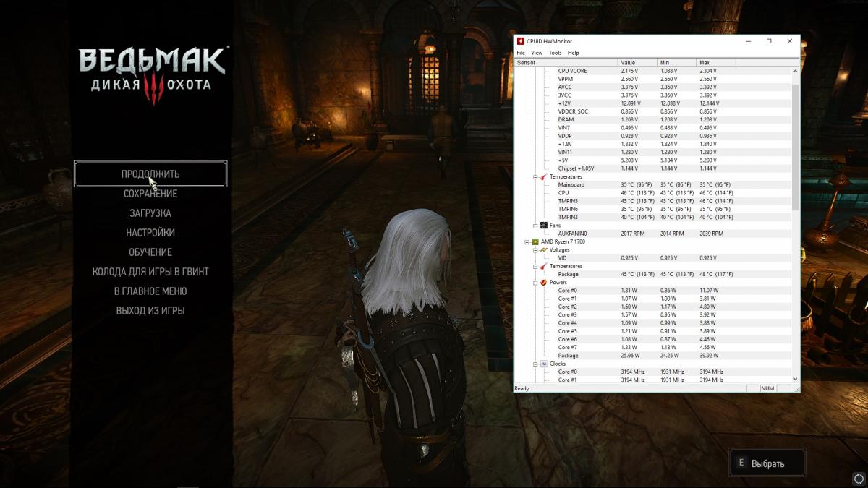Click the Выбрать prompt label
This screenshot has height=488, width=868.
point(767,464)
